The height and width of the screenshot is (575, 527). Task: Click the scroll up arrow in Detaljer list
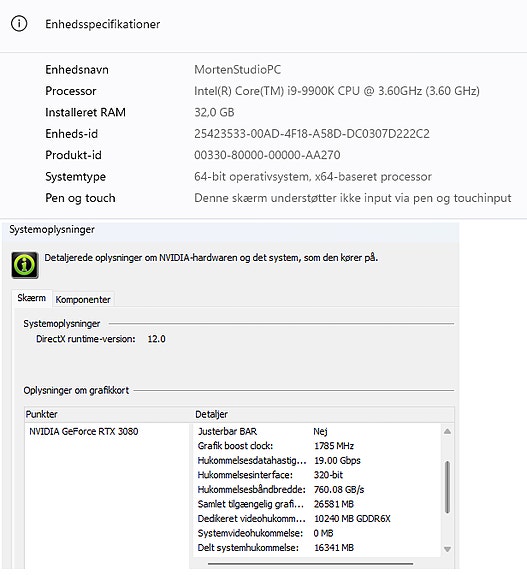pyautogui.click(x=447, y=431)
